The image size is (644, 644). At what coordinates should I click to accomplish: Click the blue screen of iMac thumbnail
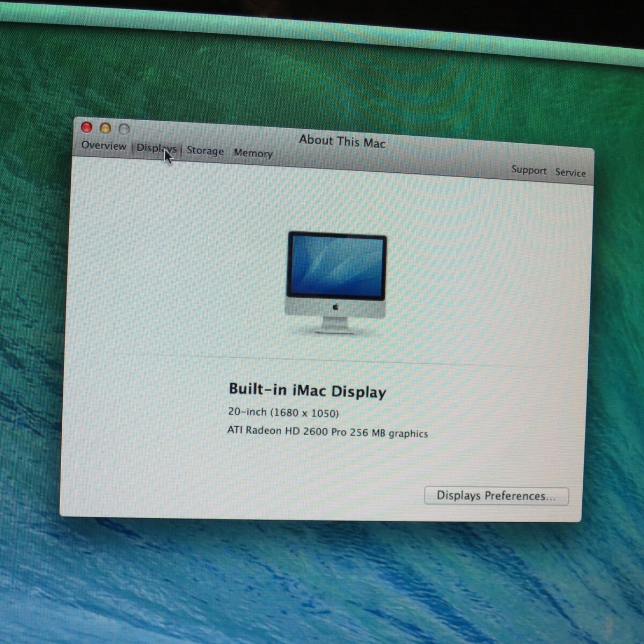tap(336, 267)
